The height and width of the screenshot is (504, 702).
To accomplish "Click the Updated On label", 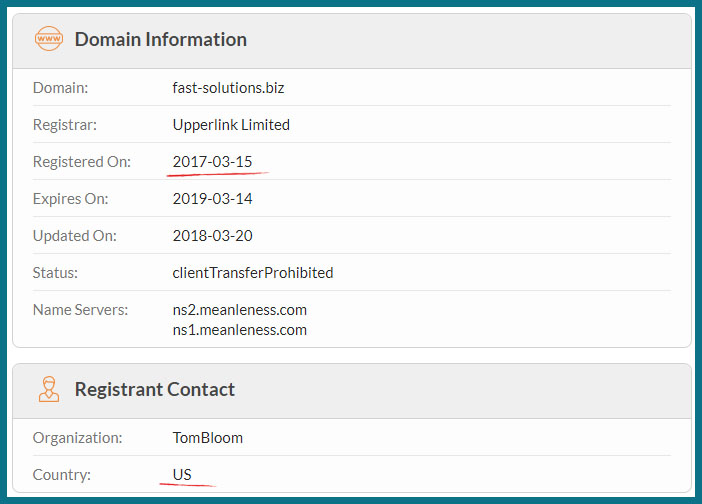I will pos(75,236).
